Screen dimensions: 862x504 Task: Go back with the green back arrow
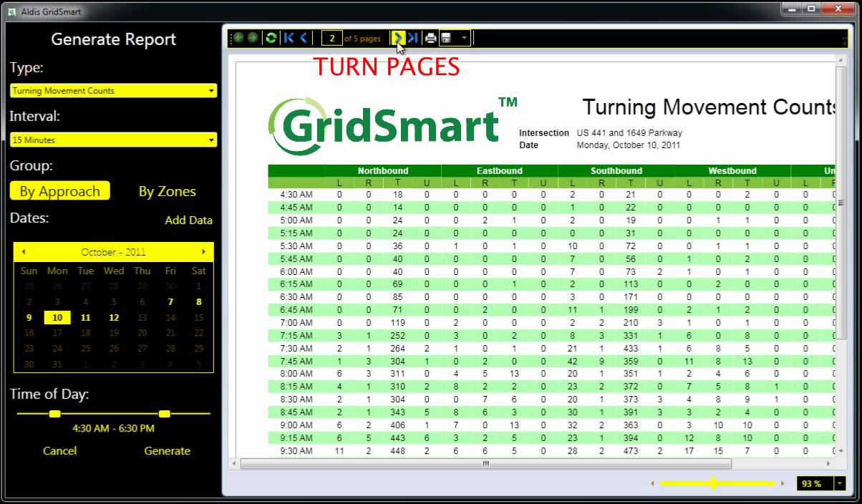(238, 38)
